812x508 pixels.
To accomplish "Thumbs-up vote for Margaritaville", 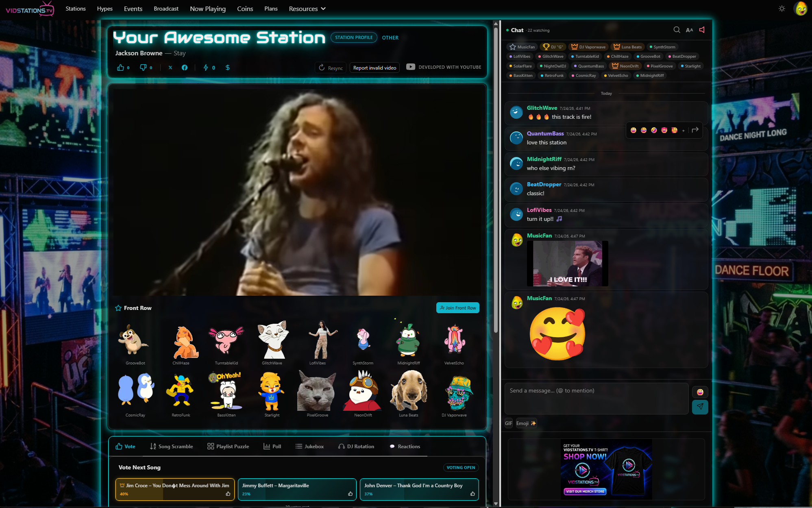I will (x=350, y=494).
